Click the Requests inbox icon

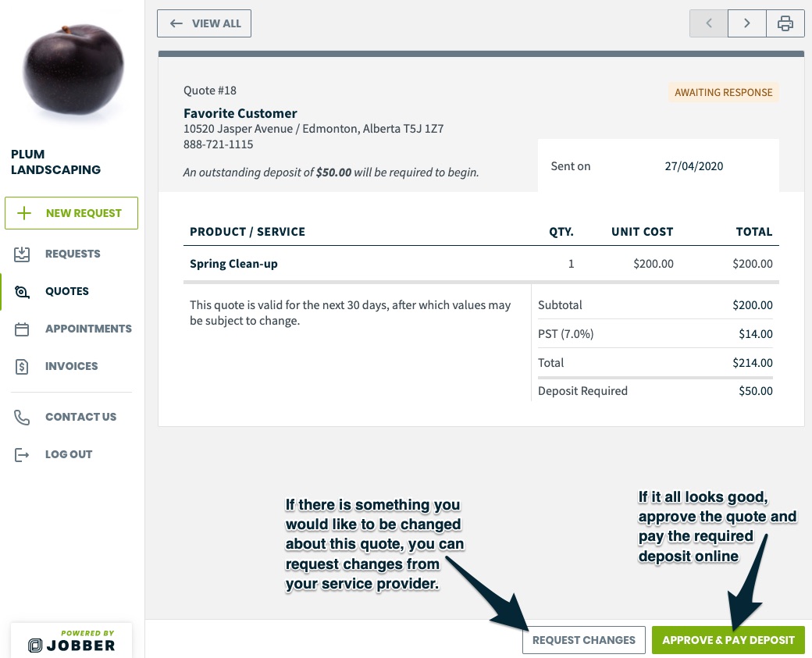pos(22,254)
